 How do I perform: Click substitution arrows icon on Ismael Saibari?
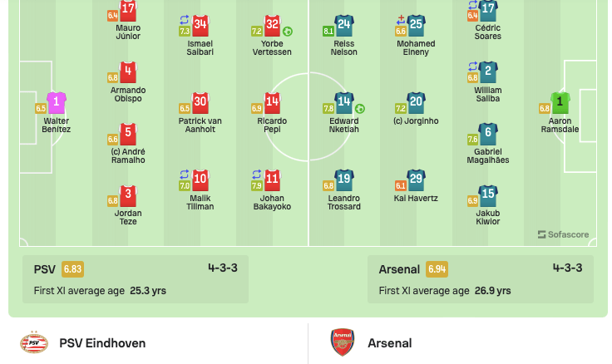coord(185,19)
